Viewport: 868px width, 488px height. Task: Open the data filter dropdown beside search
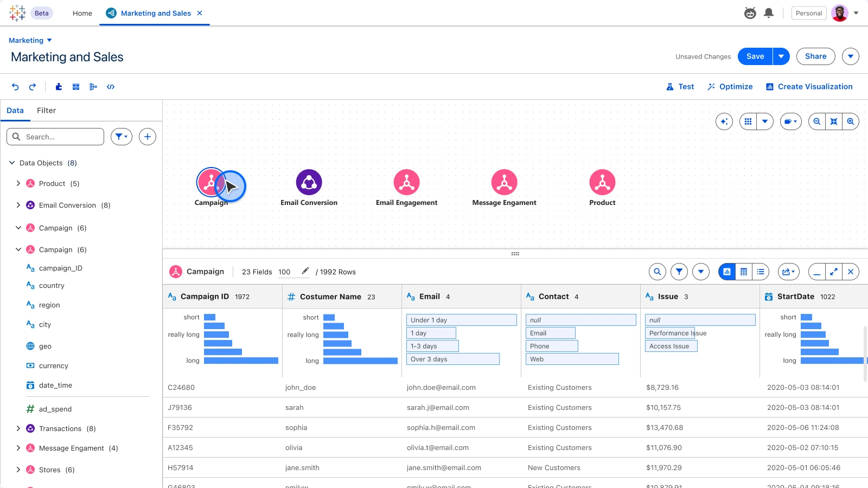coord(122,137)
